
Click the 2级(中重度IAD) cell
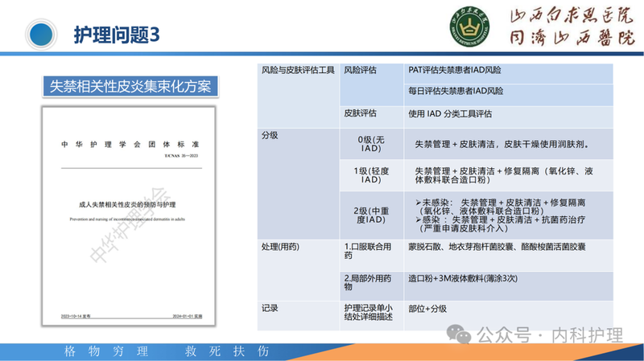[372, 215]
